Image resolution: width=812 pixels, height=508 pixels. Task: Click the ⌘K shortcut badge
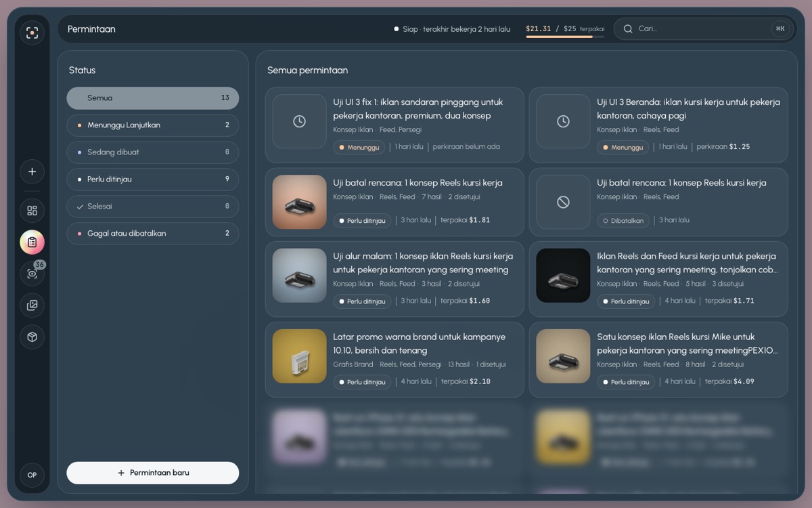click(x=780, y=28)
